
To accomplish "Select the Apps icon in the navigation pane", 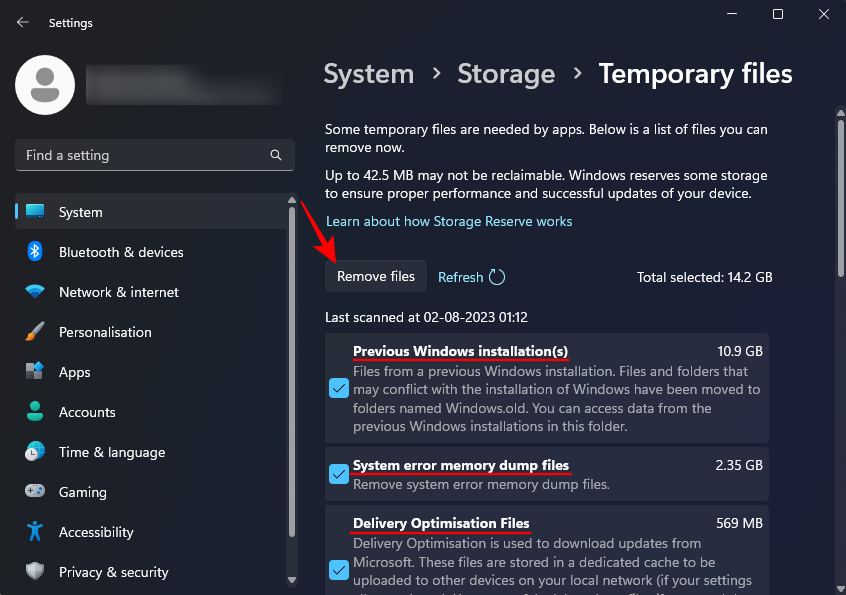I will [33, 372].
